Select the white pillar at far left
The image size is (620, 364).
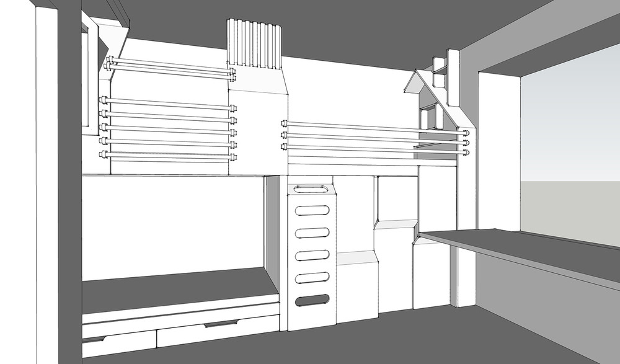(x=46, y=186)
